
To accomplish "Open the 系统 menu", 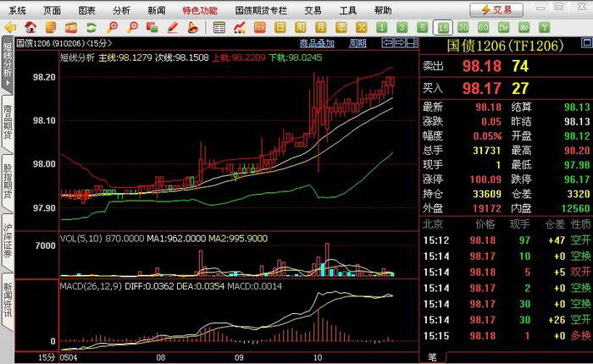I will [18, 10].
